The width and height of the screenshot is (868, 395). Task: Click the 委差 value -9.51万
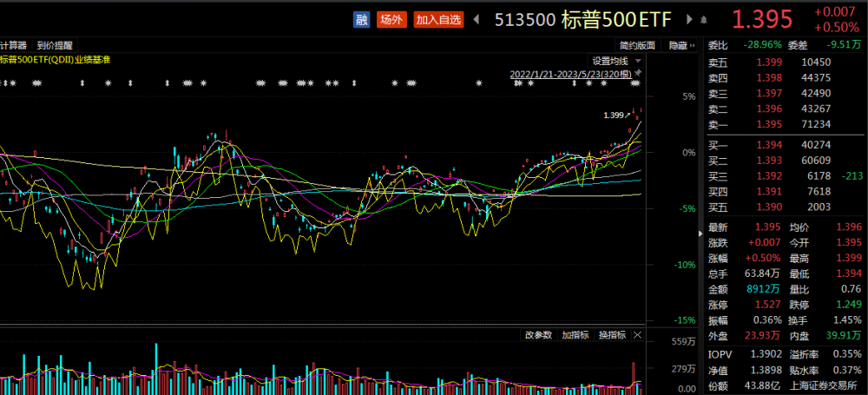click(844, 45)
